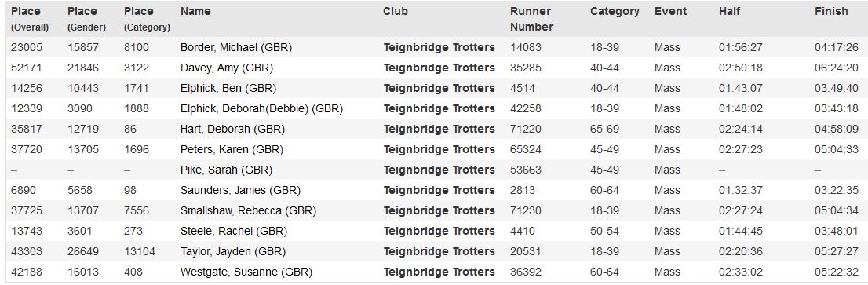This screenshot has height=285, width=868.
Task: Sort by the Finish column header
Action: tap(831, 12)
